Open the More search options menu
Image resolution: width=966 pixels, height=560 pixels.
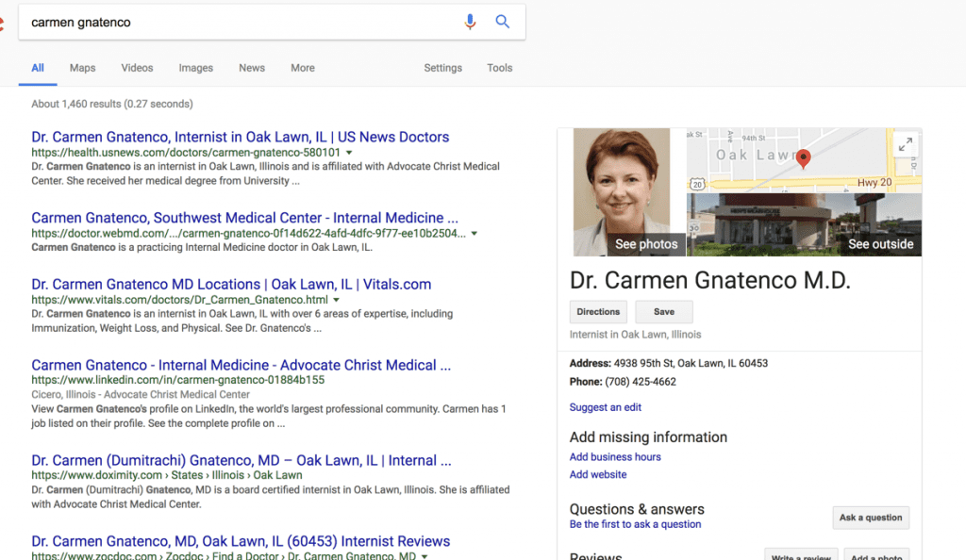(303, 68)
